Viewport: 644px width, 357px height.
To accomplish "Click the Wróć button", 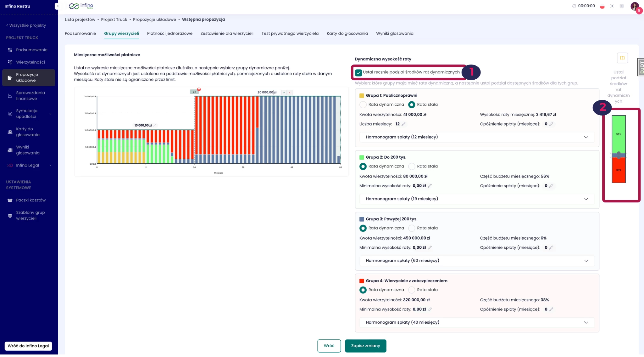I will (329, 346).
